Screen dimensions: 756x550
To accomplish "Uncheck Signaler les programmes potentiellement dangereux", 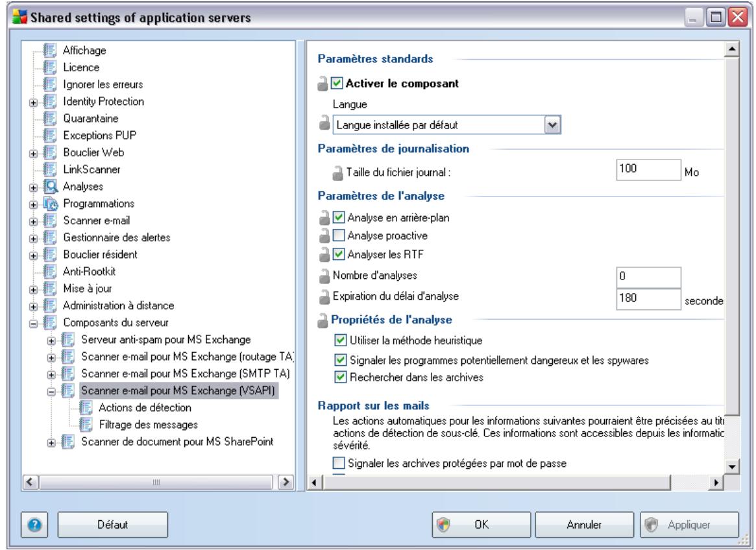I will [x=341, y=359].
